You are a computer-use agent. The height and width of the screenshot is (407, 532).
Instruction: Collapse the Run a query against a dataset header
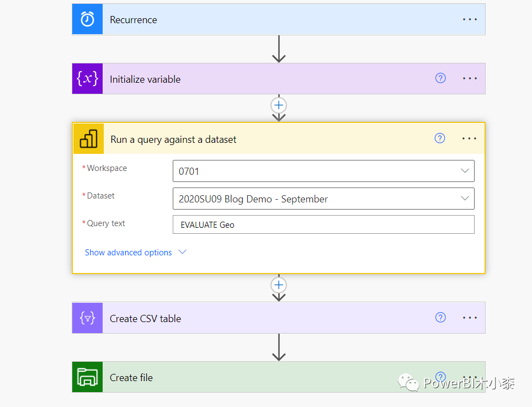click(279, 139)
